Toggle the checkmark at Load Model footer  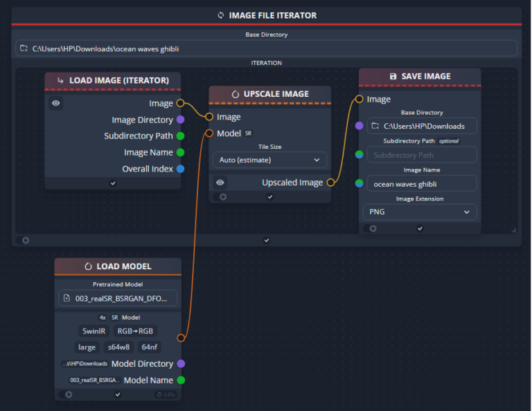(118, 394)
